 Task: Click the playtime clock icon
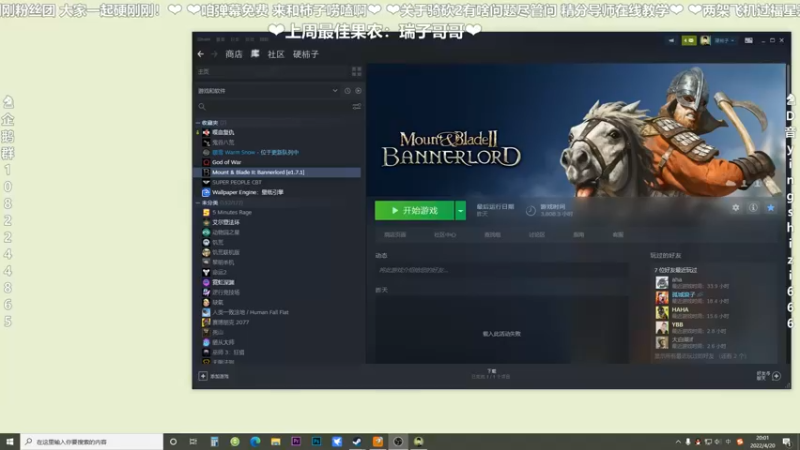[531, 211]
